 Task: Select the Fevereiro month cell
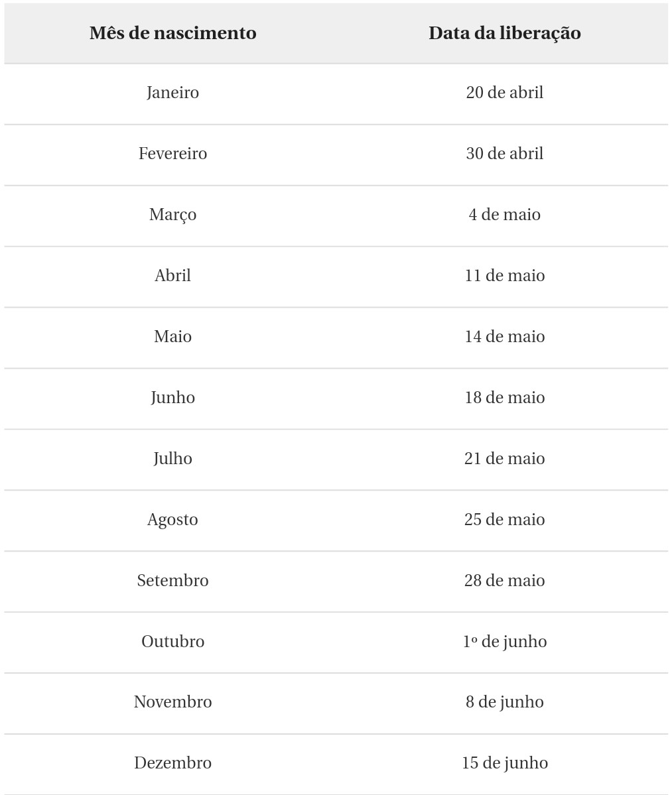(173, 154)
